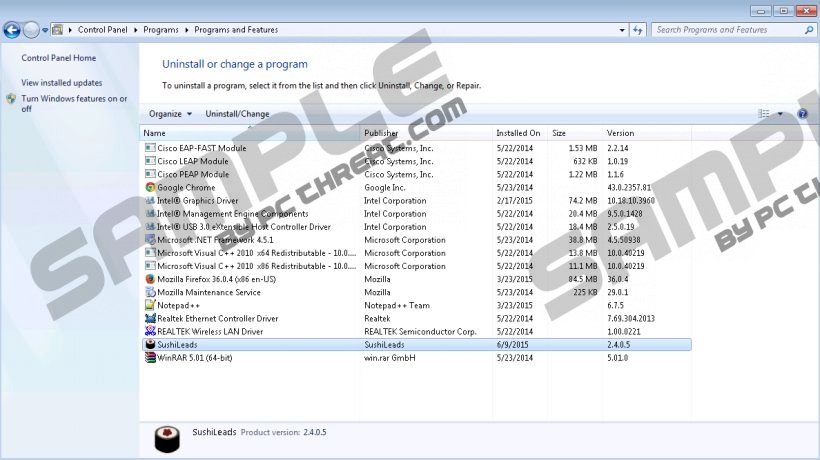Click the REALTEK Wireless LAN Driver icon
This screenshot has width=820, height=460.
coord(150,331)
